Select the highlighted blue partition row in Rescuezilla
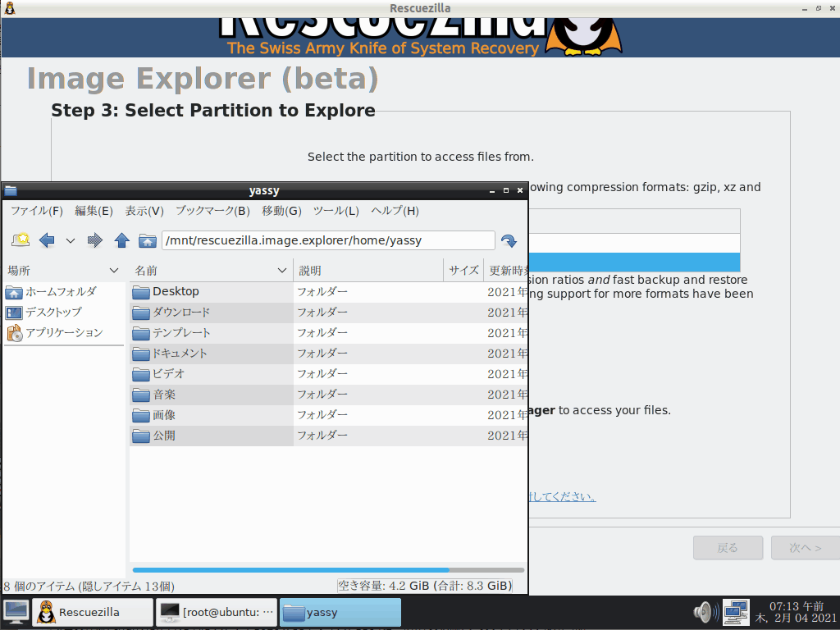Screen dimensions: 840x630 [634, 262]
